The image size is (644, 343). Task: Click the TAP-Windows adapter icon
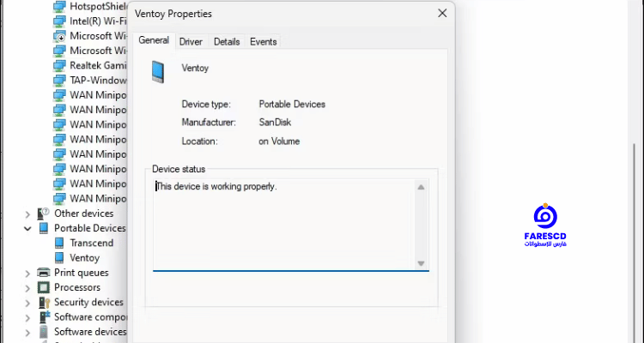tap(59, 81)
